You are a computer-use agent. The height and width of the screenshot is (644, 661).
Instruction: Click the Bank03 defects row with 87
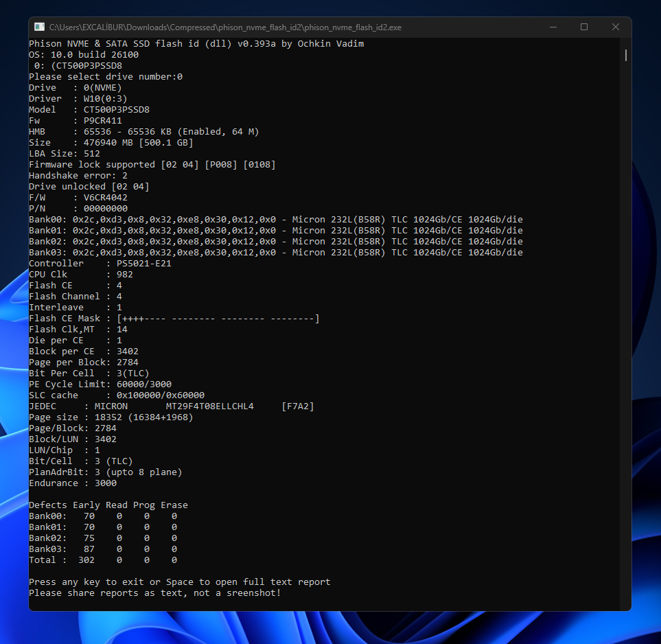pos(103,549)
